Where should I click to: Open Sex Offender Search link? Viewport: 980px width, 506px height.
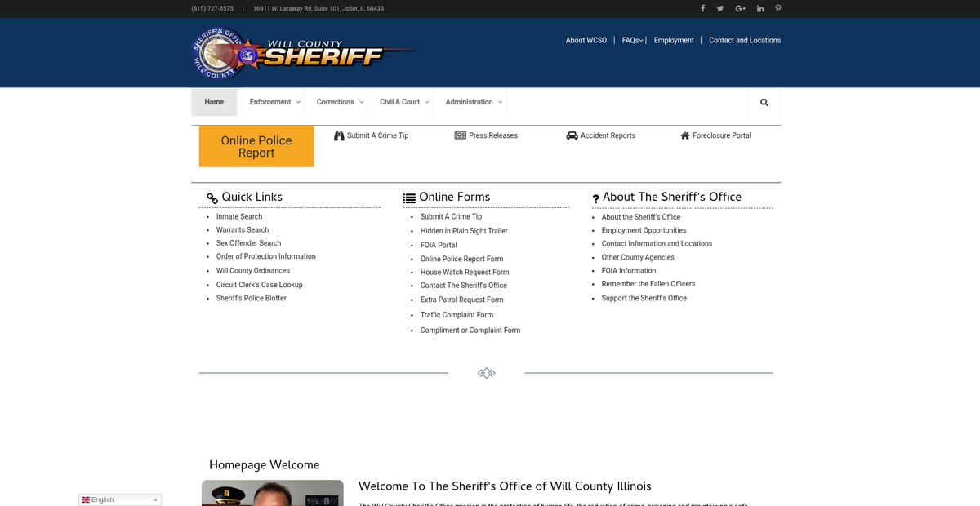coord(248,243)
